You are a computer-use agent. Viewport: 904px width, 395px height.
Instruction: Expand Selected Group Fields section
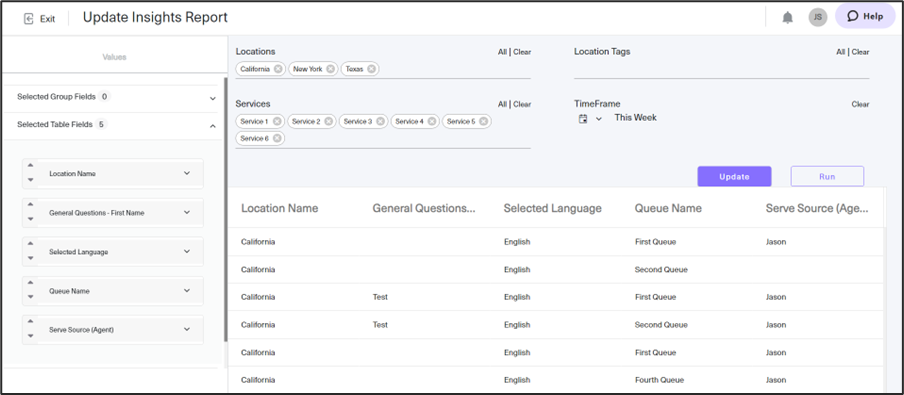pyautogui.click(x=213, y=99)
